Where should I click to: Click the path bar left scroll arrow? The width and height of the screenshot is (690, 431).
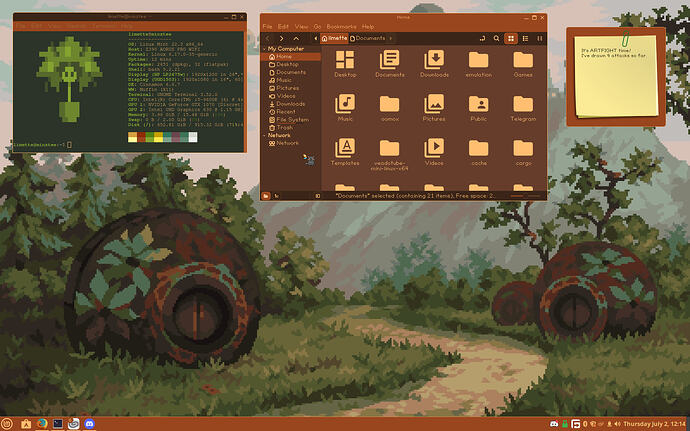click(316, 38)
